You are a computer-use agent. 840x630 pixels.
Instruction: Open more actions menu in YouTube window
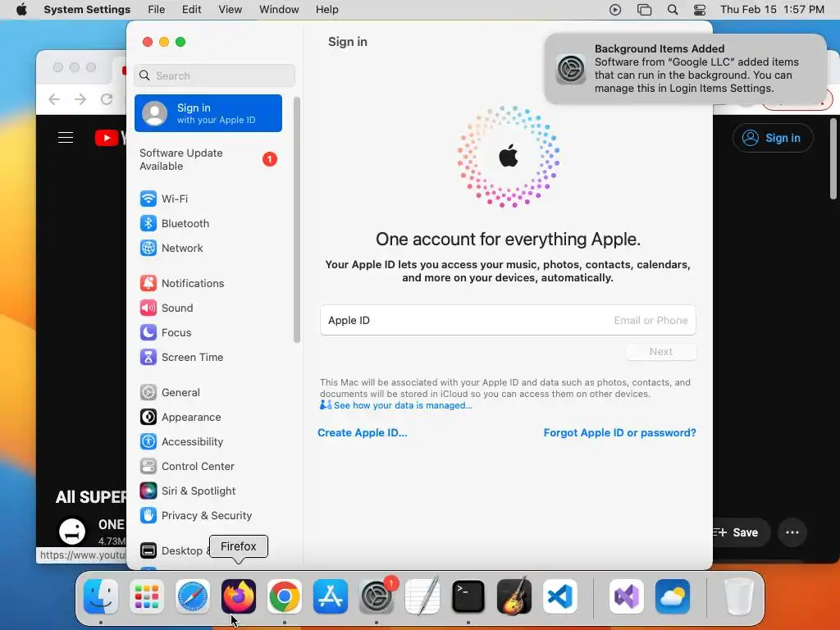[792, 532]
